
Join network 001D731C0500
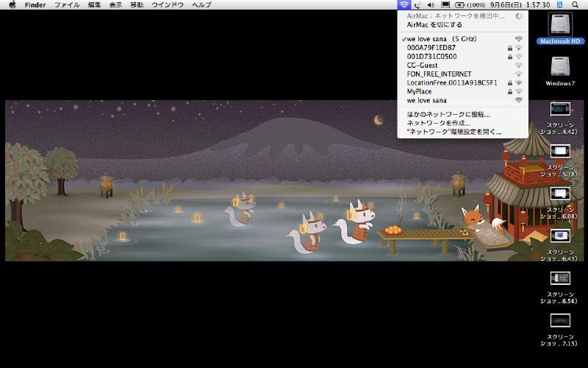(463, 57)
